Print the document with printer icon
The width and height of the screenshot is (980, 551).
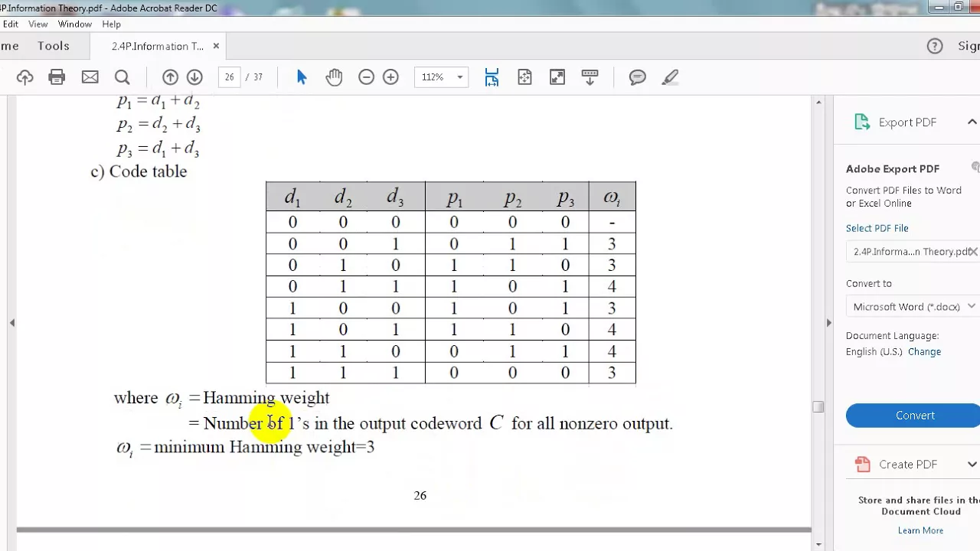tap(57, 77)
